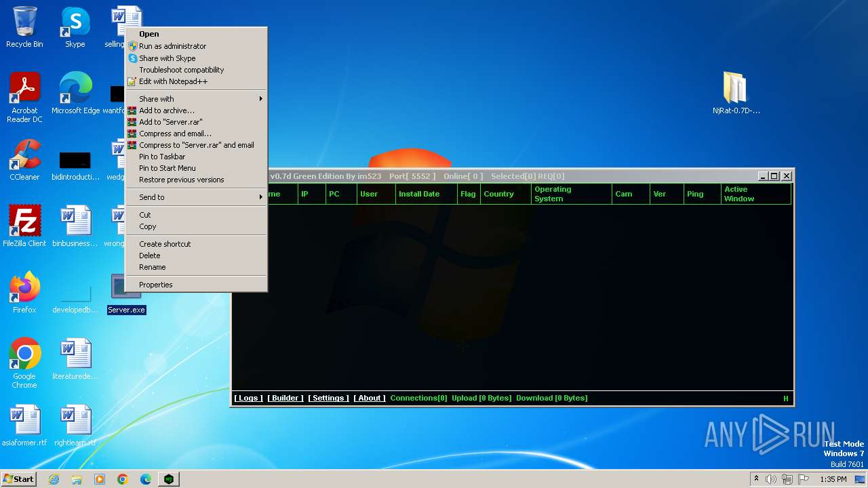This screenshot has width=868, height=488.
Task: Open Logs in NjRat window
Action: coord(248,398)
